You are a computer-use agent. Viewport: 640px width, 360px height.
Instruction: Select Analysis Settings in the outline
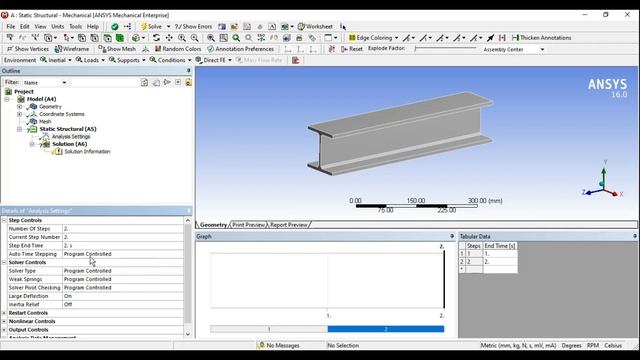[x=71, y=136]
